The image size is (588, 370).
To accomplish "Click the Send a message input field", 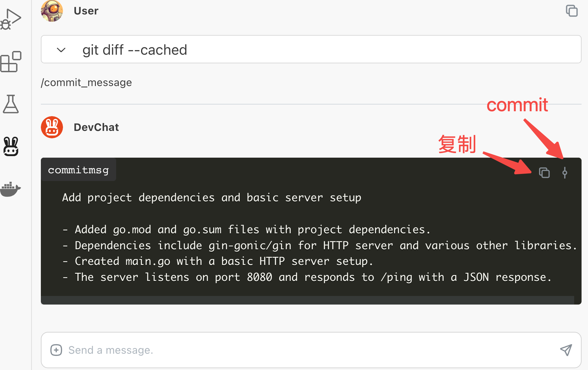I will click(x=311, y=350).
